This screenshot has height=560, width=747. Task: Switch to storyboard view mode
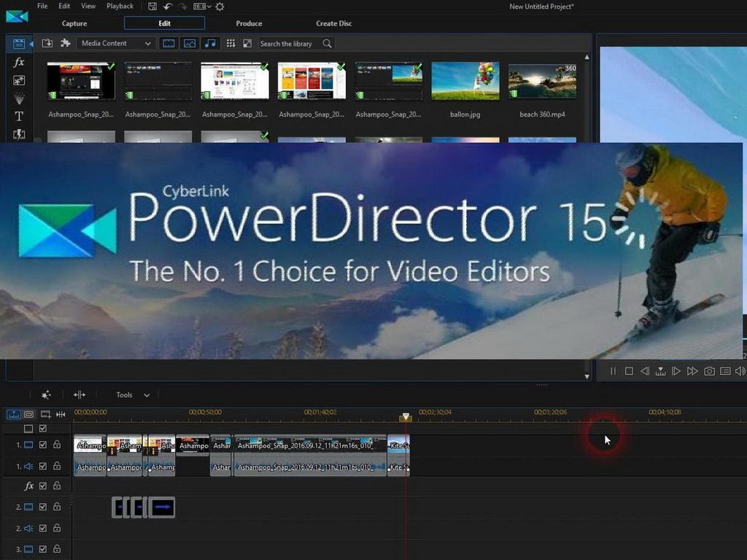tap(28, 414)
